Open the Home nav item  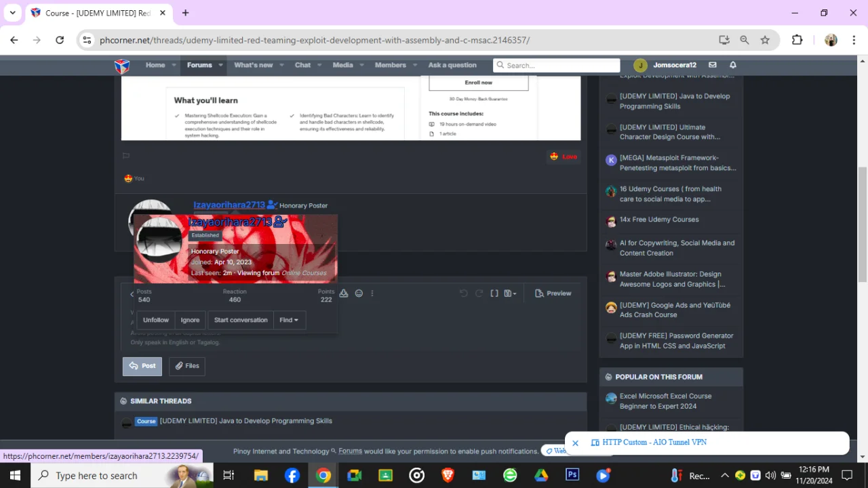coord(155,65)
